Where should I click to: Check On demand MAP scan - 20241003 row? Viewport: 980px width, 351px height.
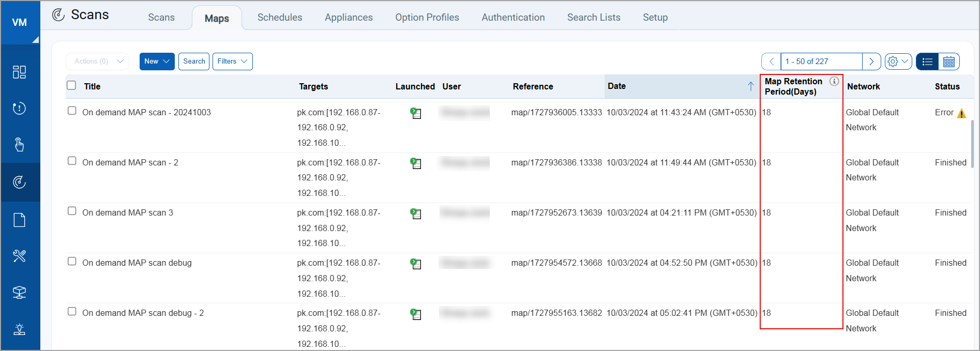pos(72,111)
